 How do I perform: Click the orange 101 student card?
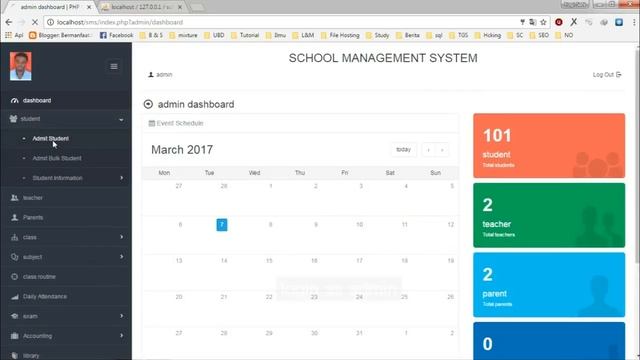[549, 146]
